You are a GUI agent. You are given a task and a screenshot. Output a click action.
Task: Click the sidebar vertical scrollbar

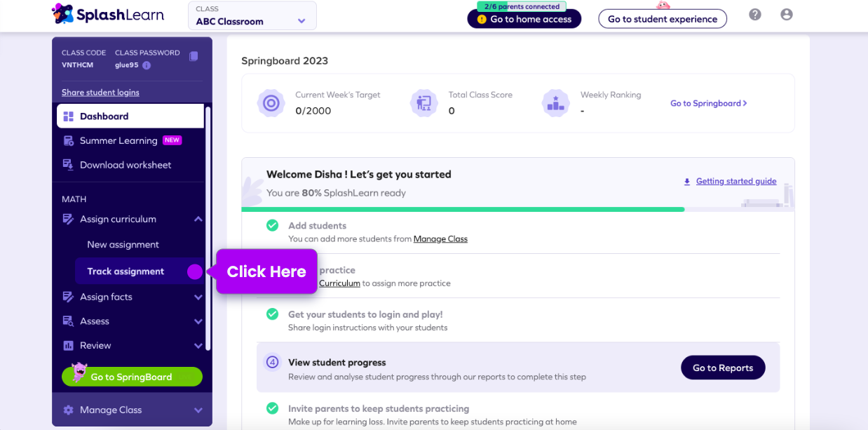pyautogui.click(x=208, y=228)
